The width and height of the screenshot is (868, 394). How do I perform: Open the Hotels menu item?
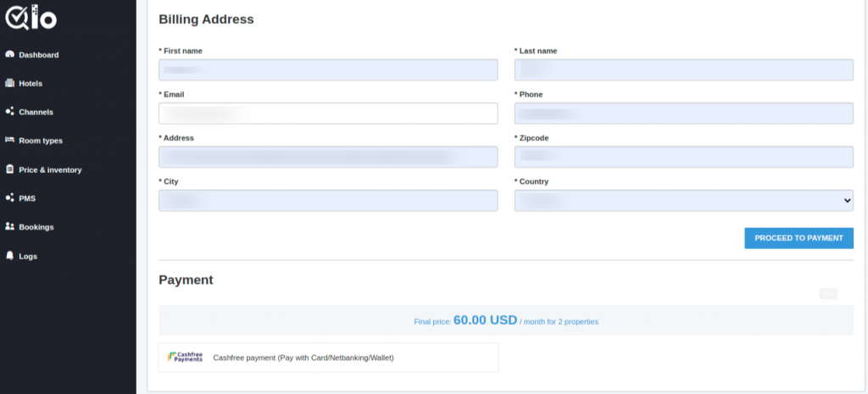pyautogui.click(x=30, y=84)
